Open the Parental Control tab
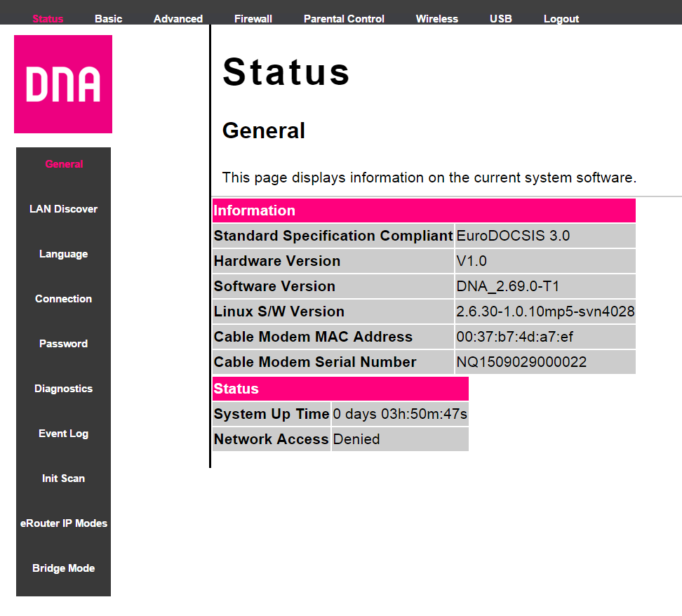 [344, 19]
